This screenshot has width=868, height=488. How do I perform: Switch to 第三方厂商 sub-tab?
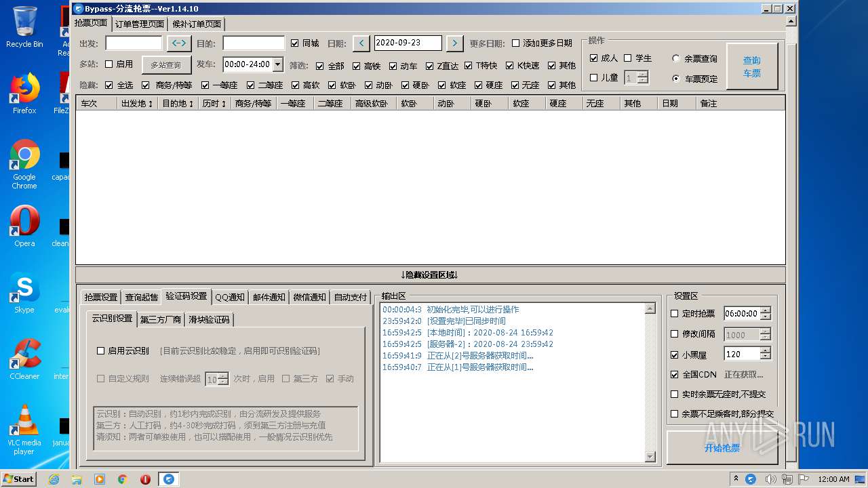pyautogui.click(x=161, y=319)
